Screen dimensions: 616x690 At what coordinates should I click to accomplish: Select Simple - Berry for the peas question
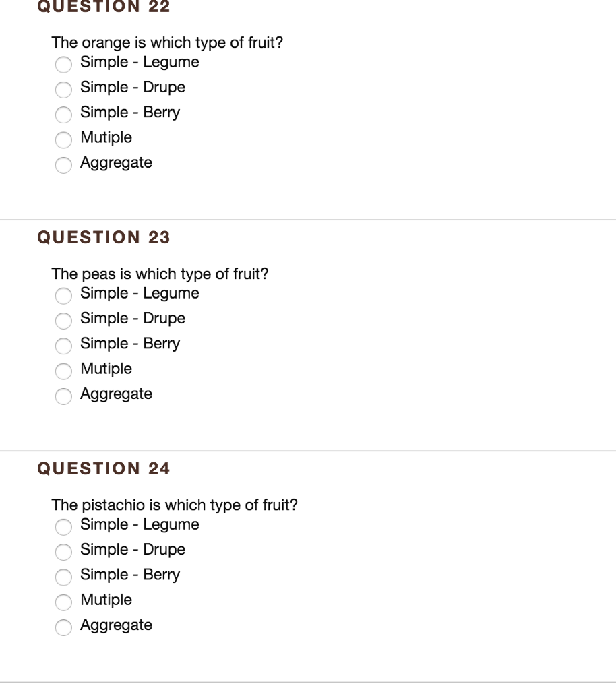(63, 346)
